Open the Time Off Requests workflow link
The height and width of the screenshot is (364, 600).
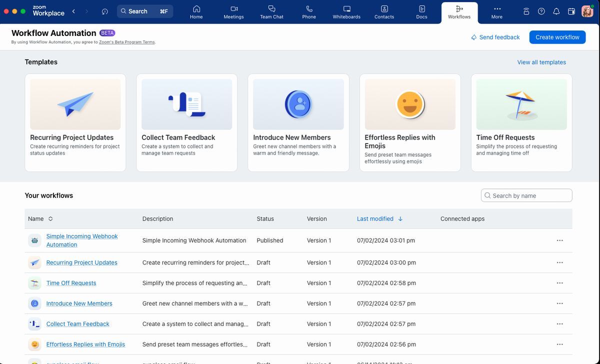pos(71,283)
